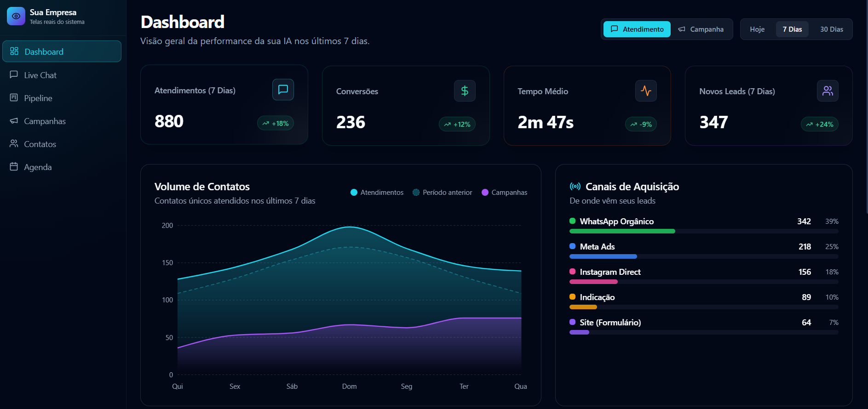This screenshot has height=409, width=868.
Task: Click the Pipeline board icon
Action: pyautogui.click(x=14, y=97)
